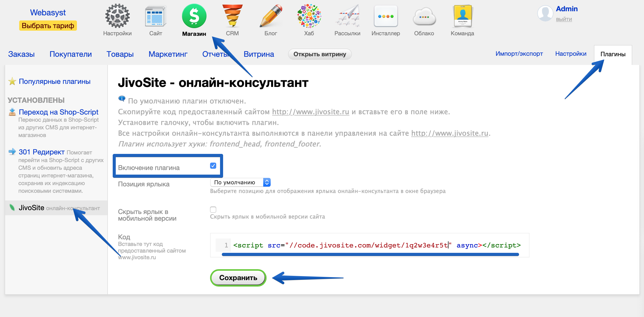
Task: Click the Webasyst logo link
Action: (48, 12)
